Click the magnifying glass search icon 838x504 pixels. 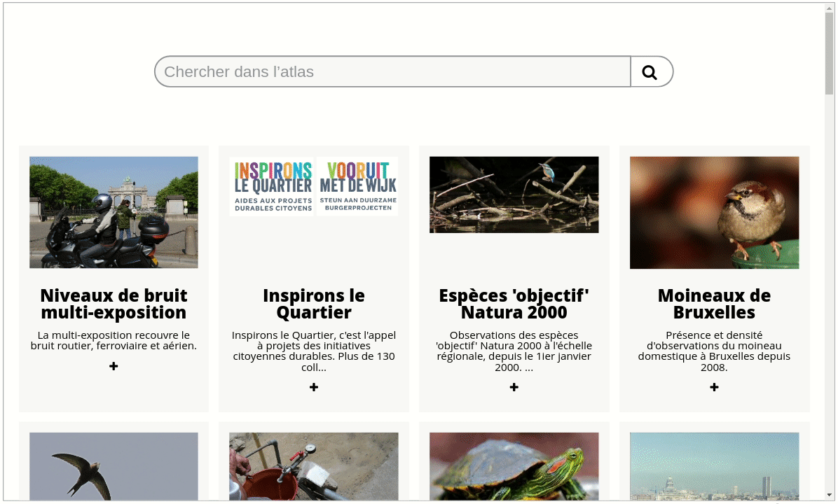(x=650, y=72)
